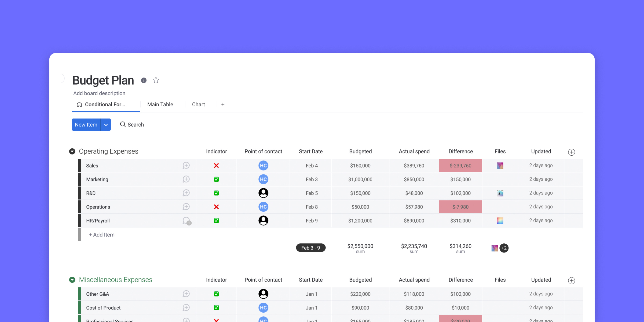Click the file thumbnail icon for Sales row
Image resolution: width=644 pixels, height=322 pixels.
500,165
